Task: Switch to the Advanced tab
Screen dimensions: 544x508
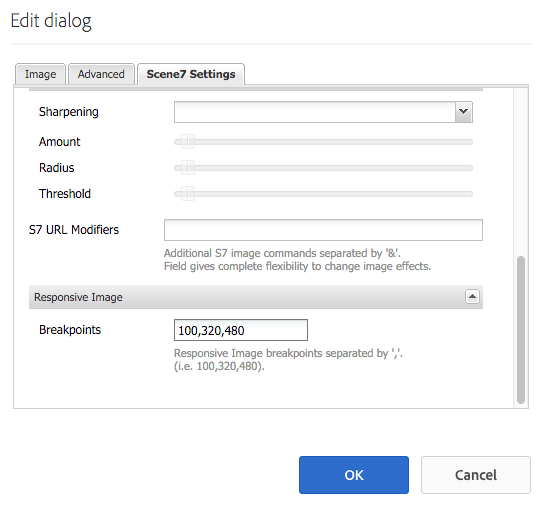Action: point(101,74)
